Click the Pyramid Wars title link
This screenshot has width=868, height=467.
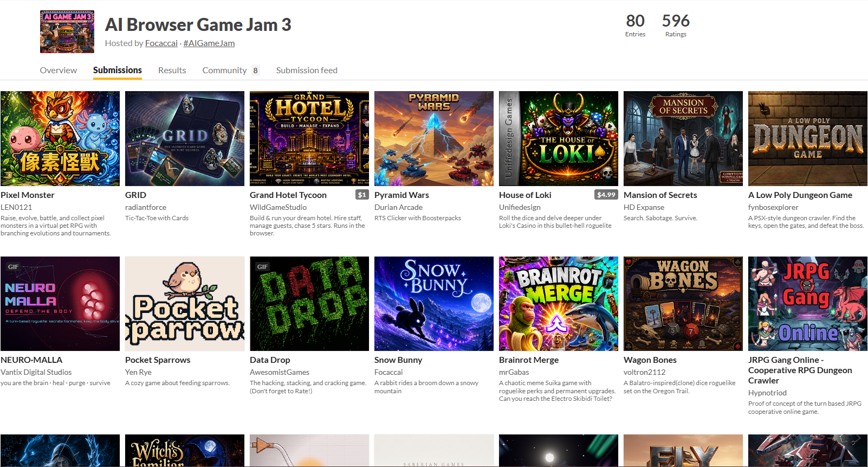(401, 195)
